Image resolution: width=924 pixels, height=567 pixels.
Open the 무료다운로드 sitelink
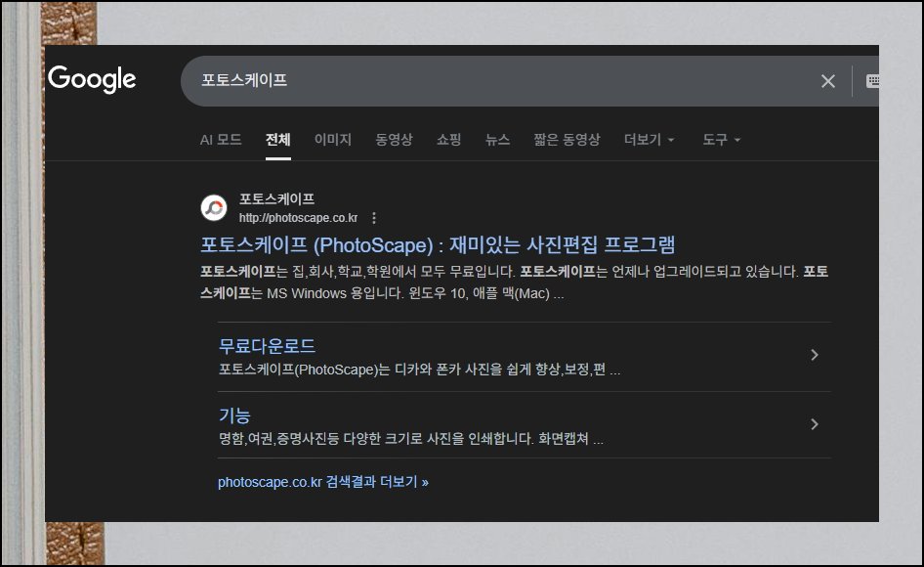point(267,346)
